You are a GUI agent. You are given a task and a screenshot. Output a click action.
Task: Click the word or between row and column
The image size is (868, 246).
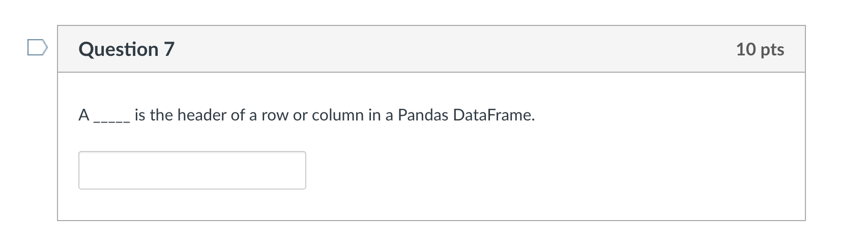(300, 116)
